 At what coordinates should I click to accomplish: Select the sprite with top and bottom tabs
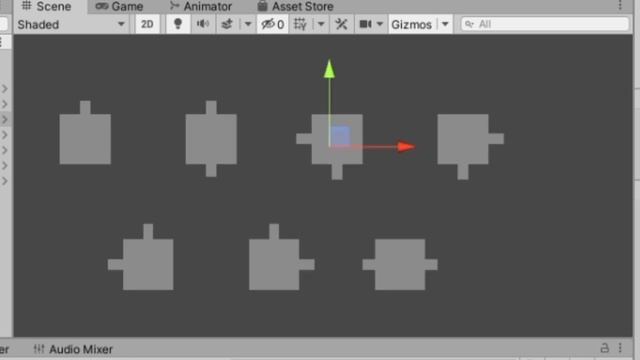click(211, 139)
